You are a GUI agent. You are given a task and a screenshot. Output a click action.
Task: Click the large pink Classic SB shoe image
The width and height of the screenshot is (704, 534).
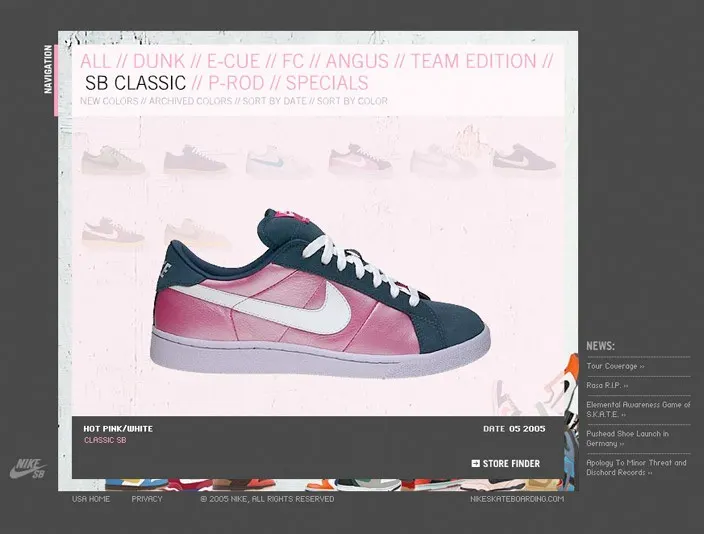tap(320, 293)
